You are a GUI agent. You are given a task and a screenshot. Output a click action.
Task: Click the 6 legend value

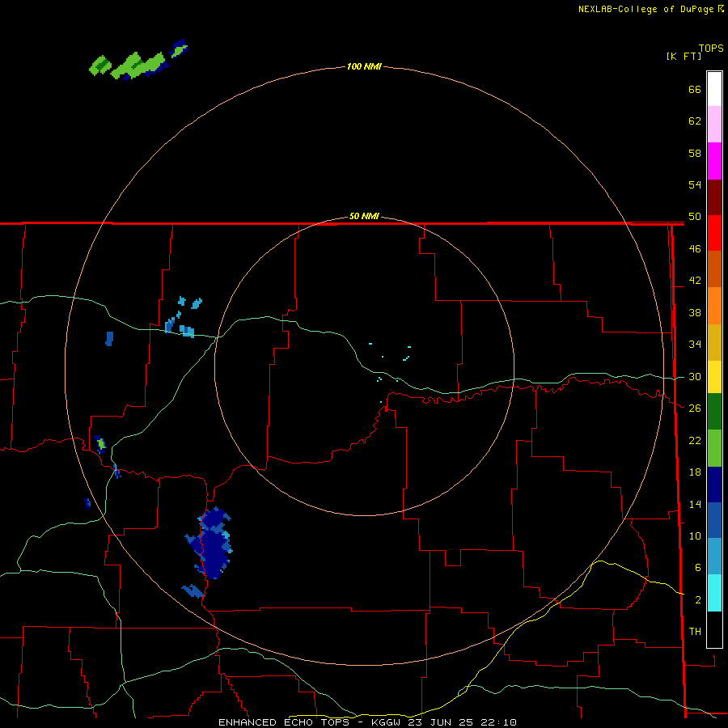click(x=697, y=568)
